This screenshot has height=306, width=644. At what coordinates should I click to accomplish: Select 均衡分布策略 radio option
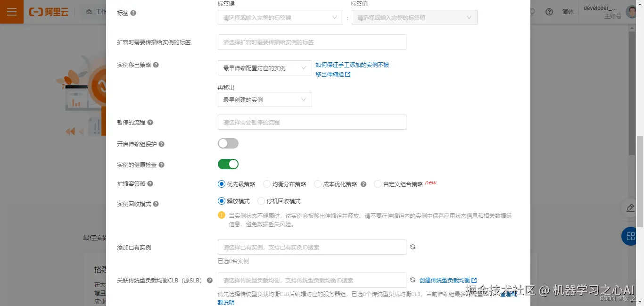tap(267, 184)
